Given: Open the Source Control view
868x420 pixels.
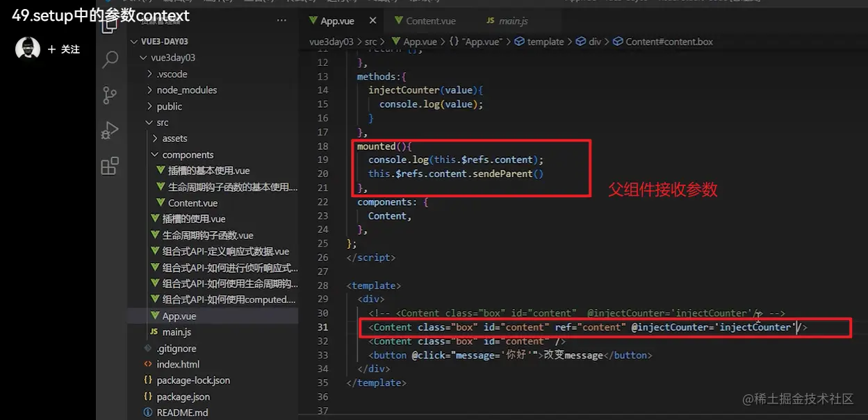Looking at the screenshot, I should (110, 95).
